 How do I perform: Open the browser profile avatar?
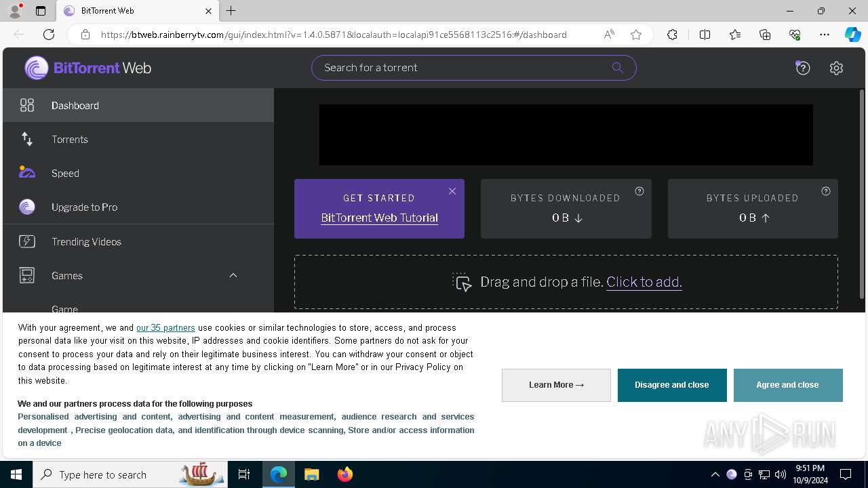coord(15,11)
